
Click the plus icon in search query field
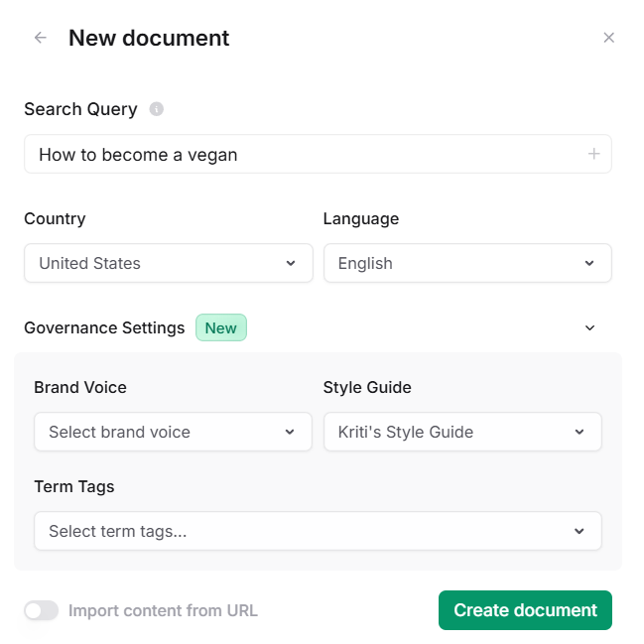pos(593,154)
